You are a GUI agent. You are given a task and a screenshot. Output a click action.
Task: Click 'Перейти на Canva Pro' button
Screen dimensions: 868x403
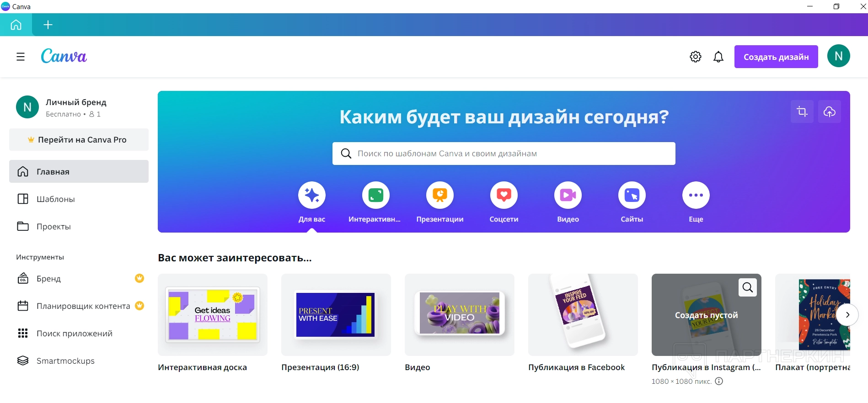(79, 140)
